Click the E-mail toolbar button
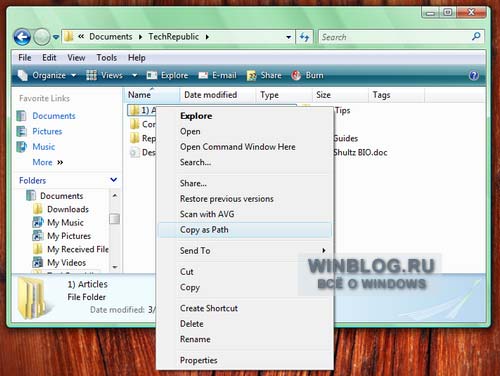The image size is (500, 376). tap(217, 76)
